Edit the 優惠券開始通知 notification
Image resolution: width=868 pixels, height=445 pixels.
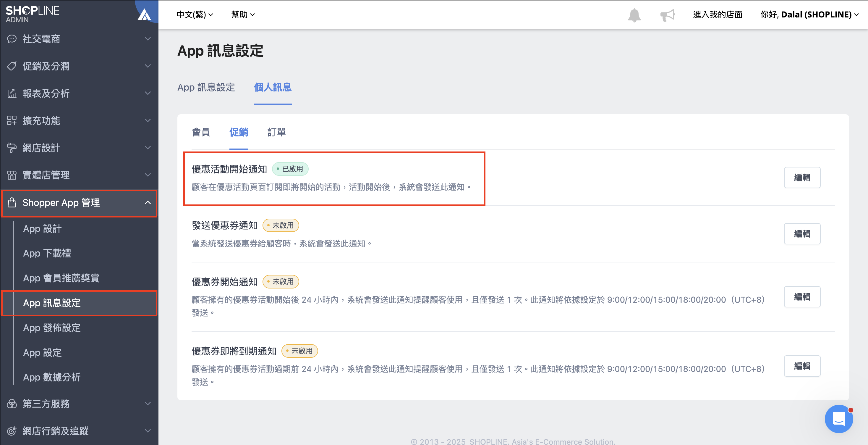point(802,297)
